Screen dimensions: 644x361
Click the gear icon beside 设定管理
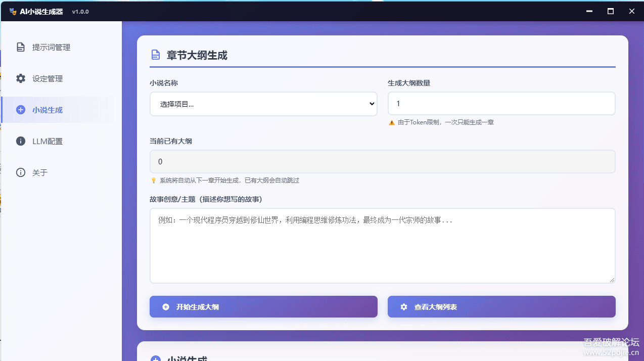20,78
